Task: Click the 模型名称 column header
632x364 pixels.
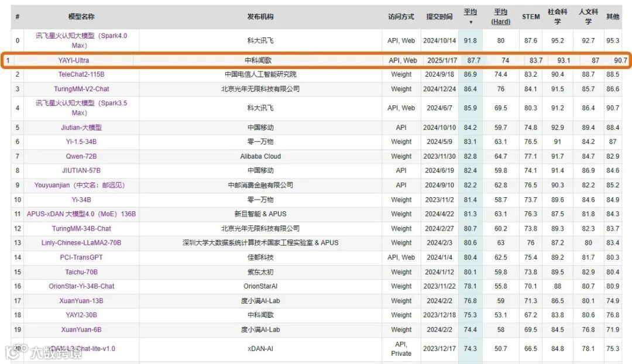Action: [81, 16]
